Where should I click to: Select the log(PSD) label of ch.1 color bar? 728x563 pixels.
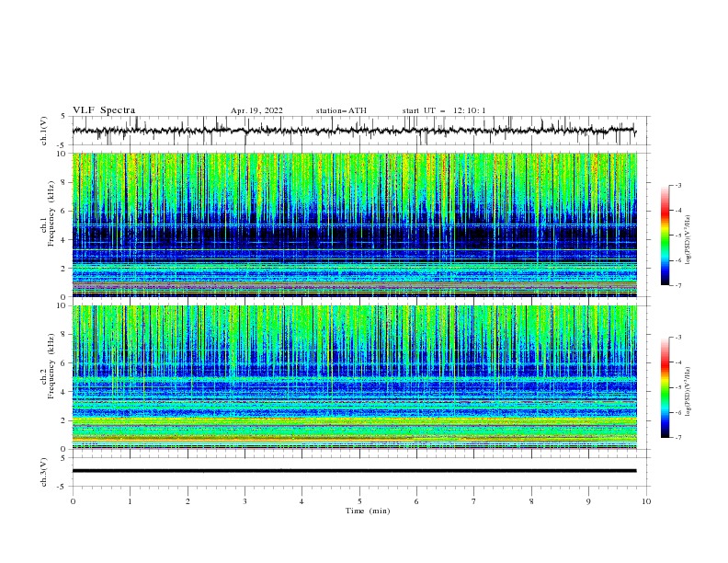tap(688, 239)
